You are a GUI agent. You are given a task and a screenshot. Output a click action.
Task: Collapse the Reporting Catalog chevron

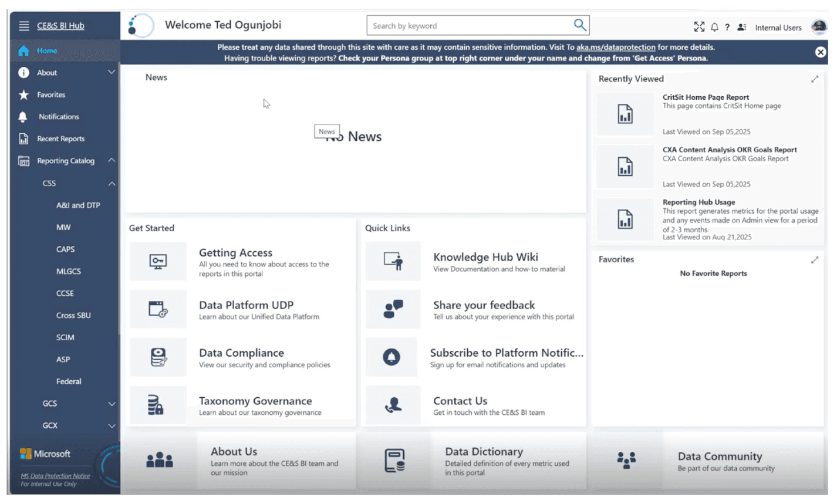pos(111,160)
